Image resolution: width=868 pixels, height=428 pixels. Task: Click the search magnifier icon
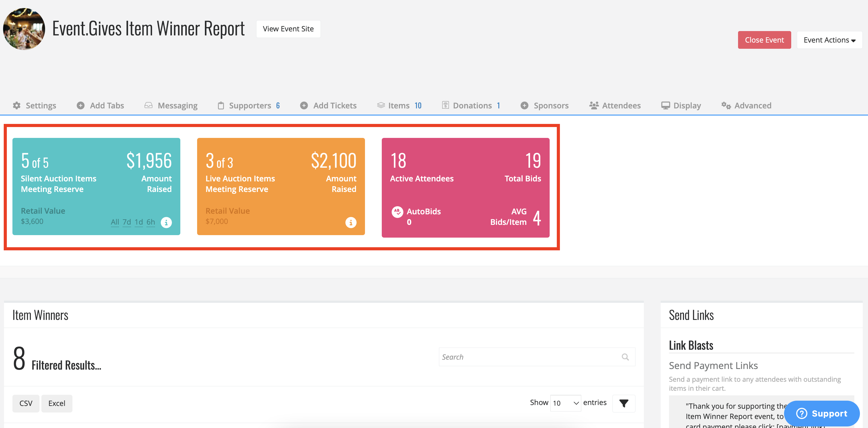click(625, 357)
